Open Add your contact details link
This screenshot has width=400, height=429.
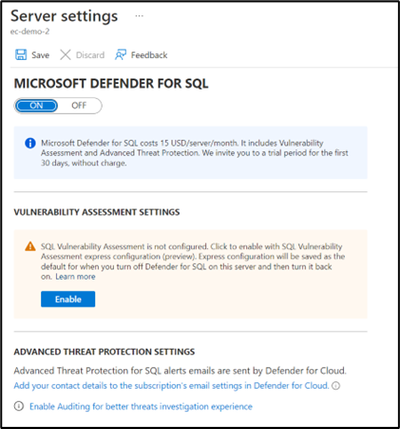tap(171, 386)
